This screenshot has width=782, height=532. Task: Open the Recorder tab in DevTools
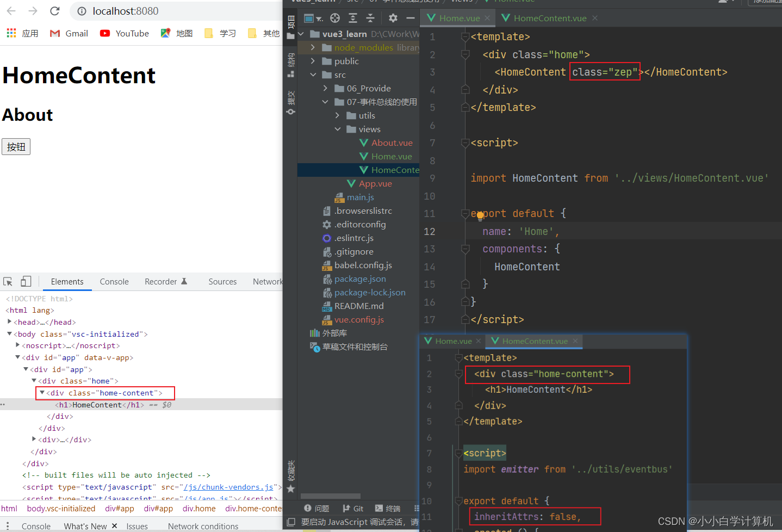166,281
